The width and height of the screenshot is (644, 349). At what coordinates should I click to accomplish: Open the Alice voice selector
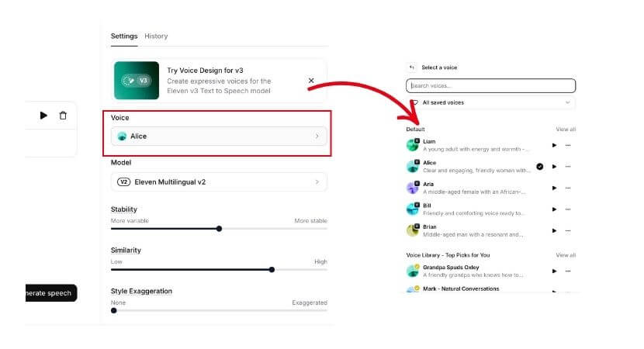219,136
